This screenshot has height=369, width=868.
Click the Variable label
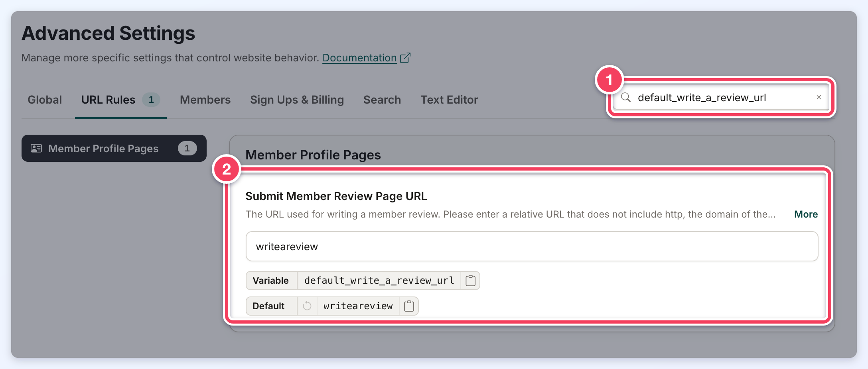pyautogui.click(x=270, y=281)
